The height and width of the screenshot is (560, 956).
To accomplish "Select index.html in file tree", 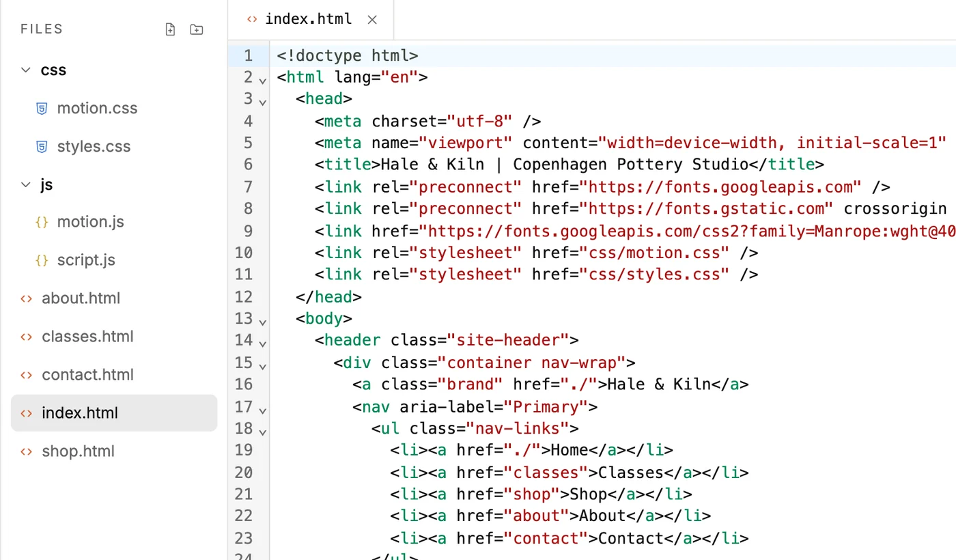I will [x=114, y=413].
